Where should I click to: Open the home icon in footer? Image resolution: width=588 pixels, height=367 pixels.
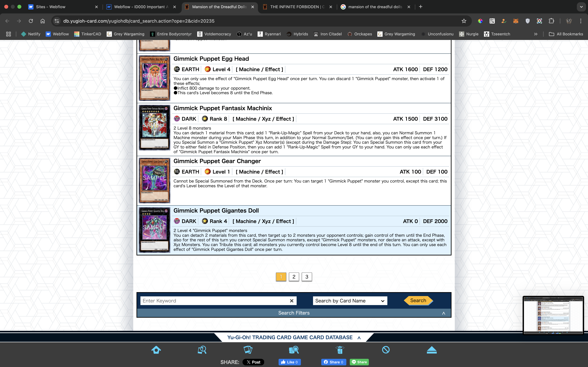click(156, 350)
